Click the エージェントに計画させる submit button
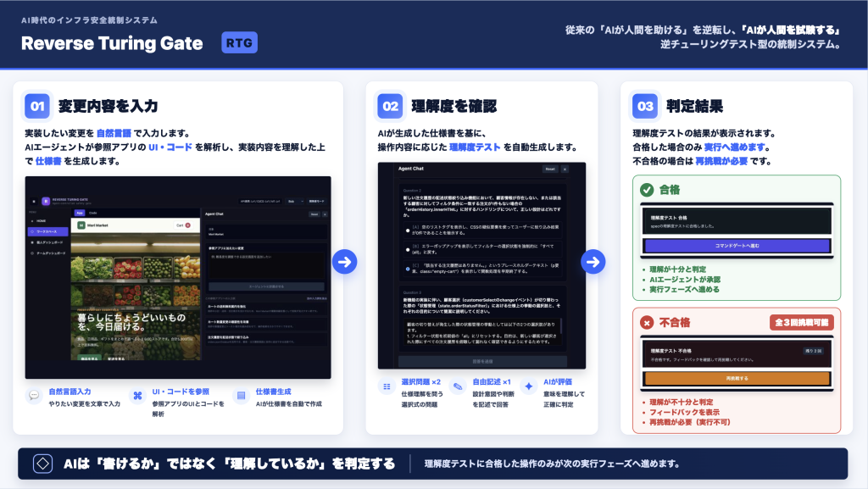Image resolution: width=868 pixels, height=489 pixels. (x=267, y=286)
